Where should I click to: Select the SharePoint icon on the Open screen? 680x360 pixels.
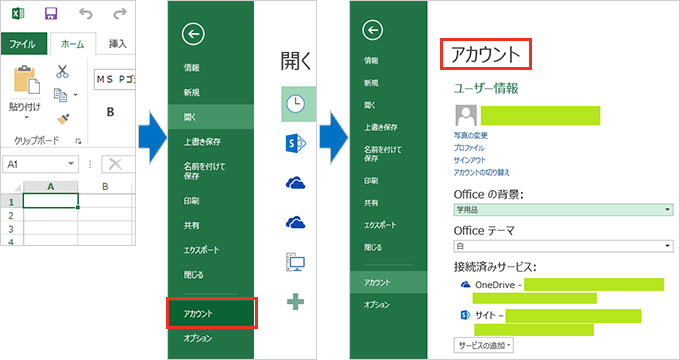tap(296, 143)
